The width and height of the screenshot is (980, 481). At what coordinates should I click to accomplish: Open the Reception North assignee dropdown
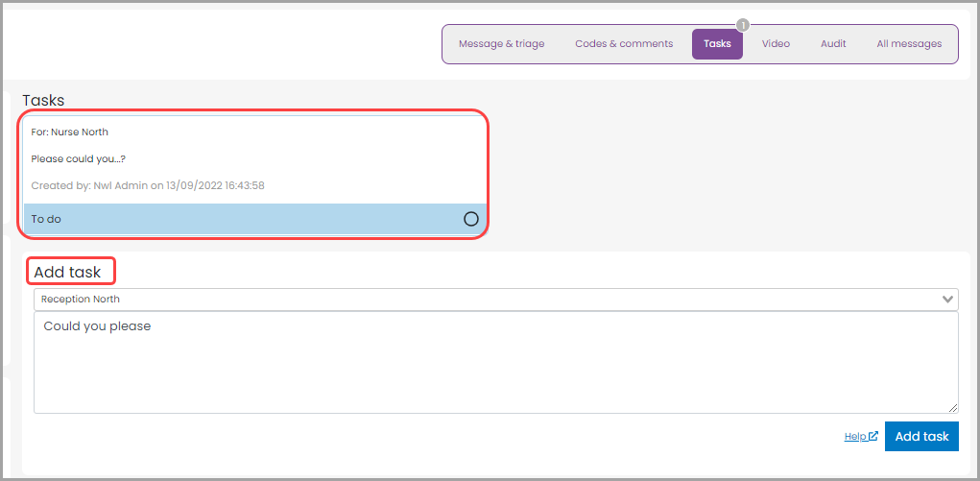[480, 300]
